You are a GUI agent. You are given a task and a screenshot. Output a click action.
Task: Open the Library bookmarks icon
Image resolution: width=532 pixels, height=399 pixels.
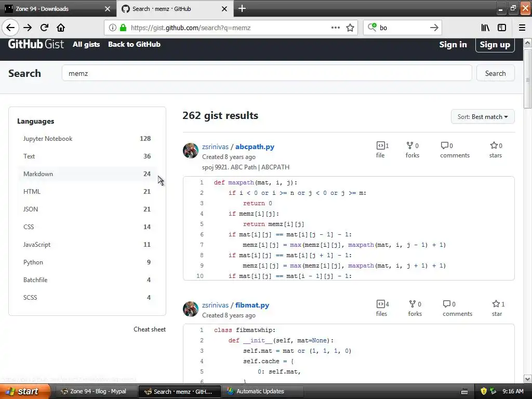pyautogui.click(x=485, y=28)
